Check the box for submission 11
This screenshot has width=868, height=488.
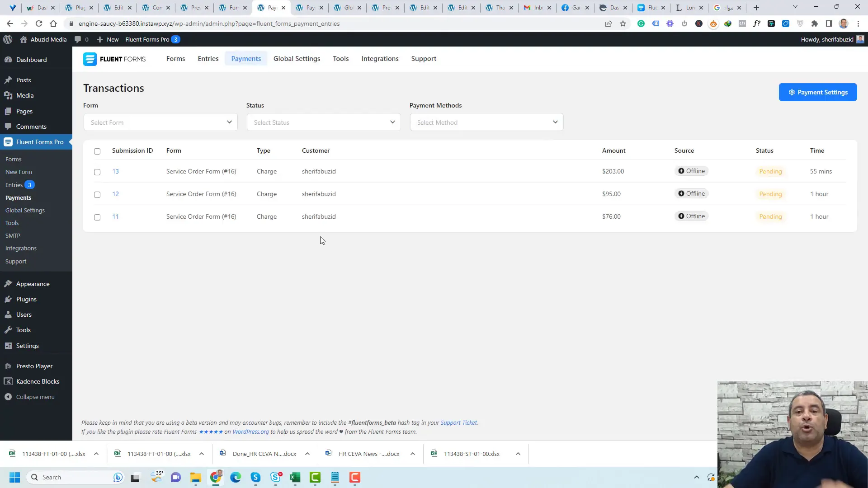pos(97,217)
